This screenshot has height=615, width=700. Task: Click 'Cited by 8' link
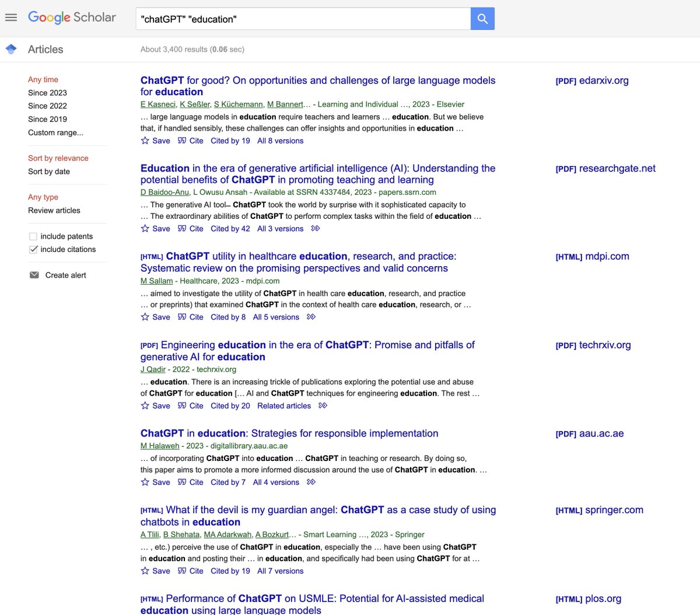pyautogui.click(x=228, y=317)
